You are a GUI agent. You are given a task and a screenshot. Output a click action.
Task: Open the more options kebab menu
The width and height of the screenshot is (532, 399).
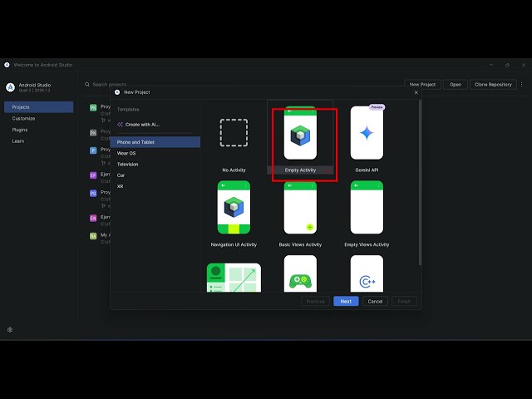click(x=522, y=85)
